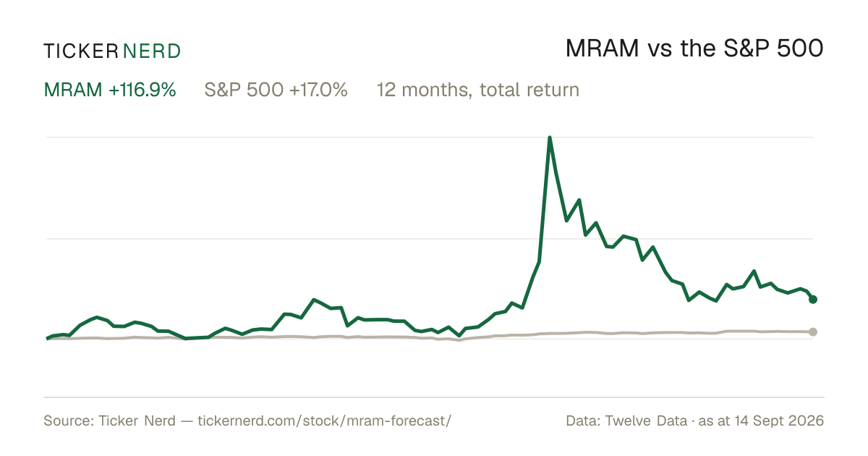The width and height of the screenshot is (868, 456).
Task: Click the S&P 500 line endpoint dot
Action: pos(813,332)
